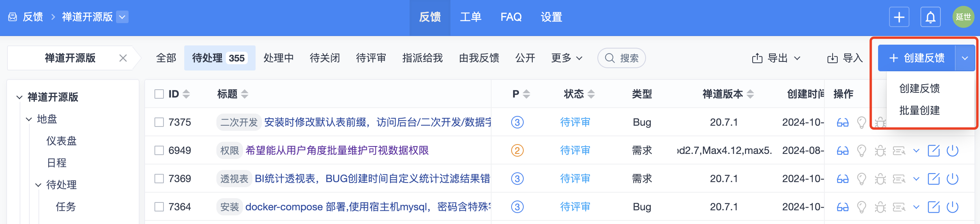Click the lightbulb icon in row 7369
This screenshot has height=224, width=980.
pyautogui.click(x=862, y=179)
